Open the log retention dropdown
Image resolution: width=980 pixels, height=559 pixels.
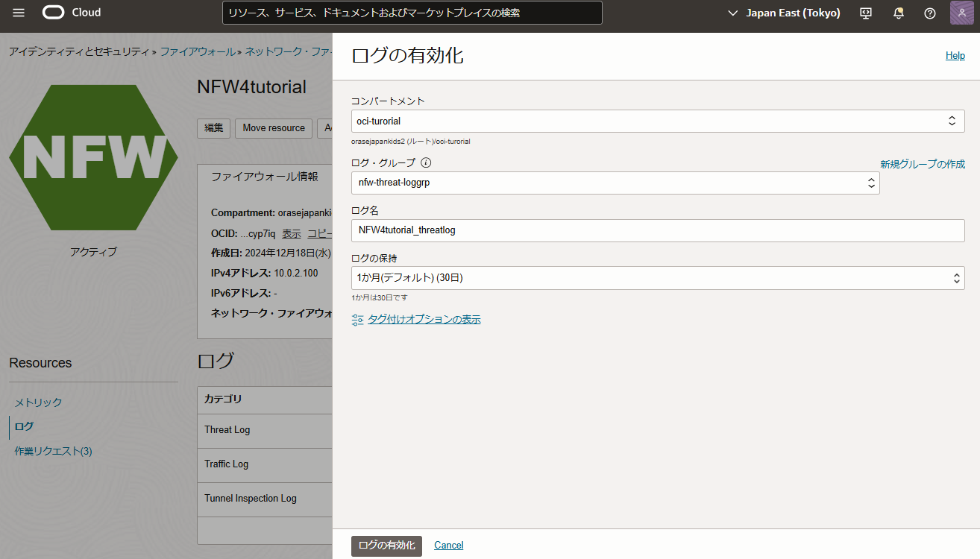(x=657, y=278)
